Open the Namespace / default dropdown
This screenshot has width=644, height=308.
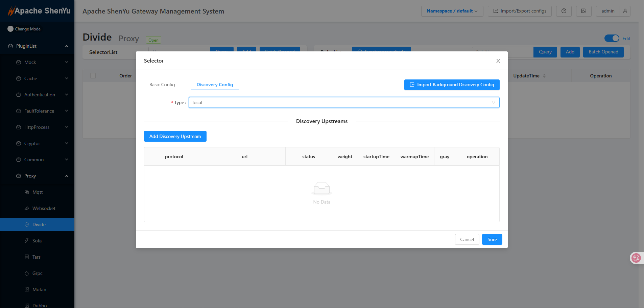[452, 11]
